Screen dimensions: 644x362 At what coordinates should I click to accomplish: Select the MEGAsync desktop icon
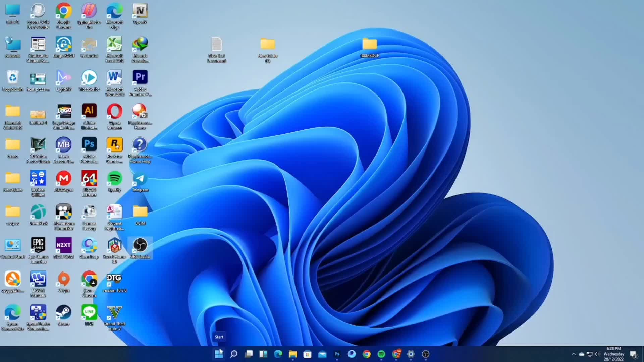click(63, 182)
